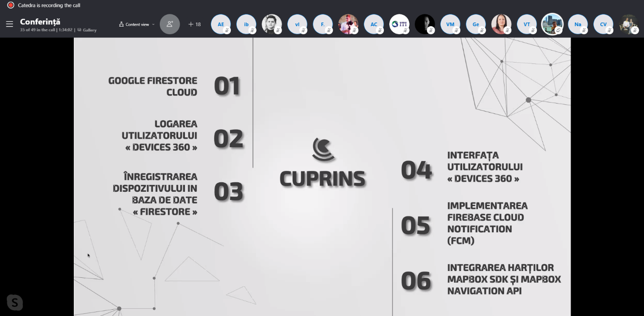Screen dimensions: 644x316
Task: Select the CV participant avatar
Action: (x=603, y=24)
